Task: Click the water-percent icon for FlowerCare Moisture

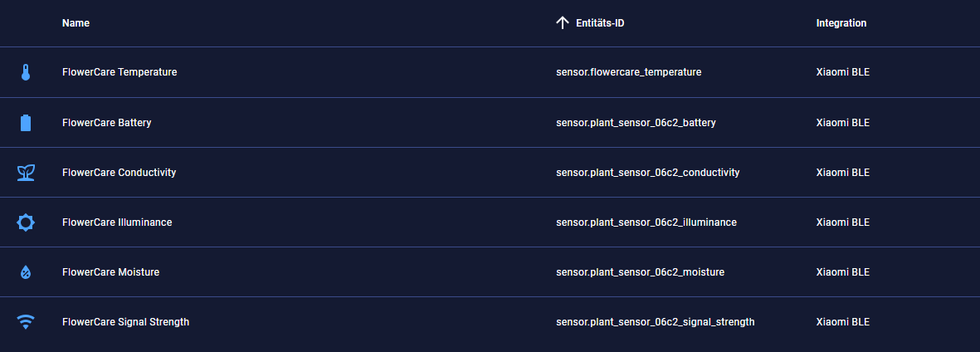Action: click(x=26, y=272)
